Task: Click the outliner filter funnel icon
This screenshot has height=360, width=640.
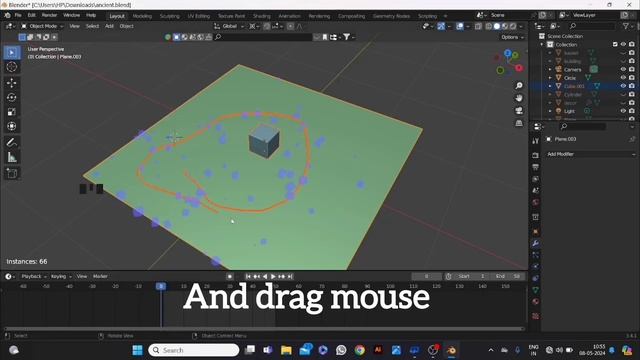Action: [x=626, y=26]
